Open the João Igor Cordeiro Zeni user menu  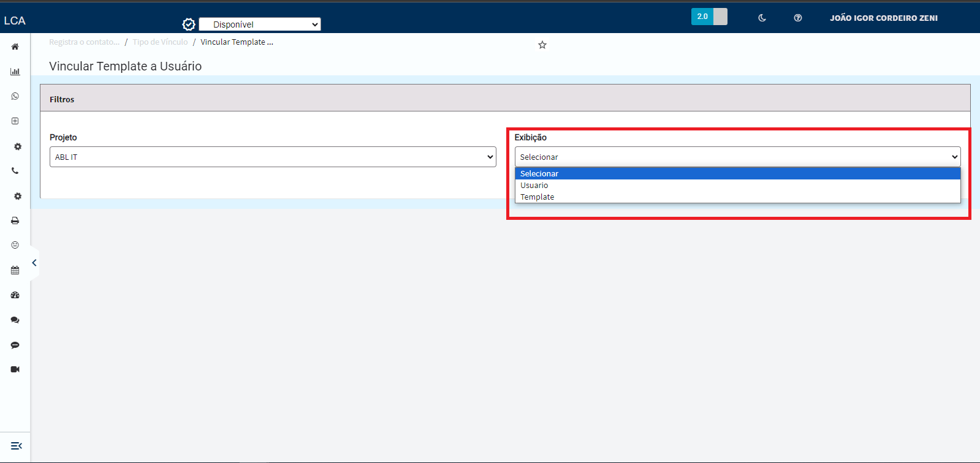884,18
